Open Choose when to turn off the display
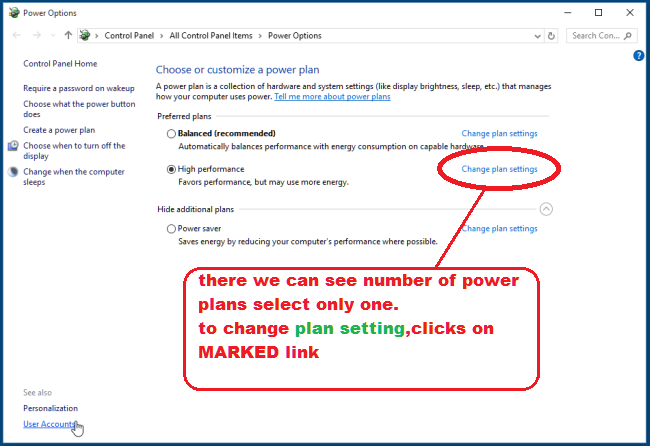 point(74,151)
